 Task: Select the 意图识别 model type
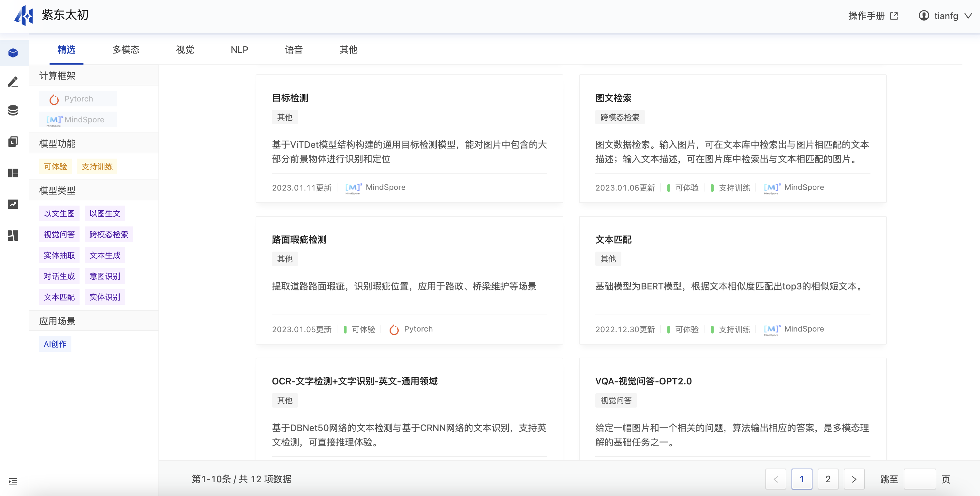tap(105, 276)
